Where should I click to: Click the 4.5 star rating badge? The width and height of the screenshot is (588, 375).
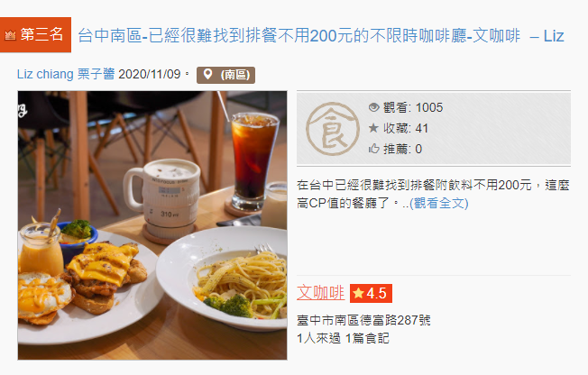point(371,293)
